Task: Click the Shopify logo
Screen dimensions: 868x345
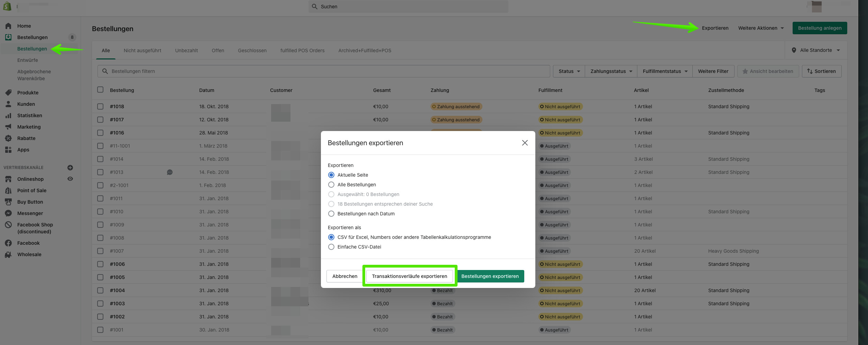Action: 7,6
